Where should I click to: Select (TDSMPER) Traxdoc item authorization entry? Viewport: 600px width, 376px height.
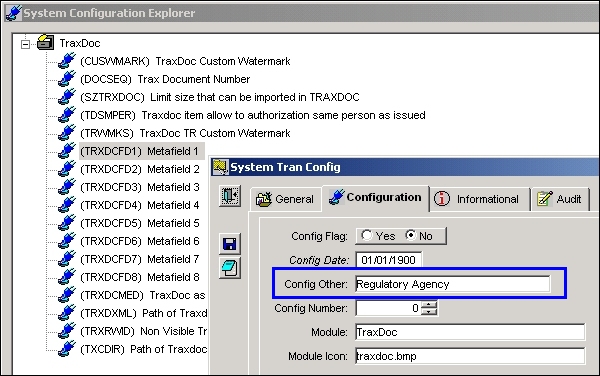tap(253, 115)
